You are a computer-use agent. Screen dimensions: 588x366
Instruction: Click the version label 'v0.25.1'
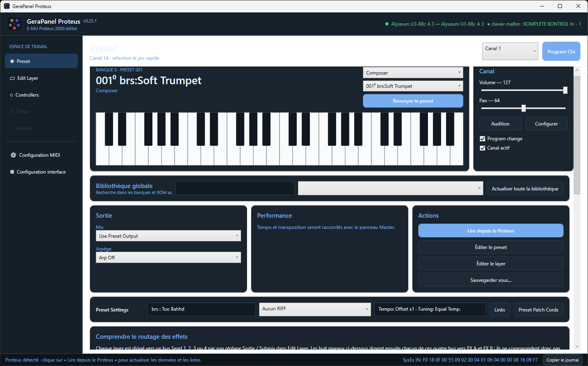(x=90, y=21)
